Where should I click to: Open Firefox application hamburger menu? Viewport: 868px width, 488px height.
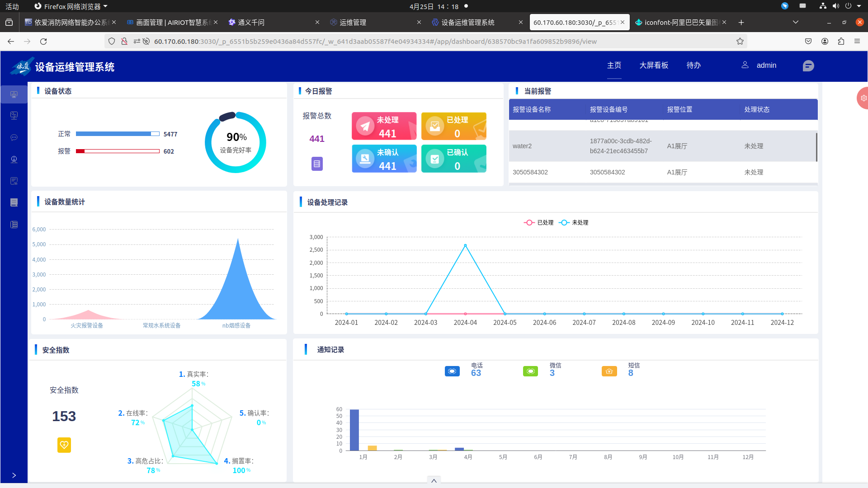857,42
